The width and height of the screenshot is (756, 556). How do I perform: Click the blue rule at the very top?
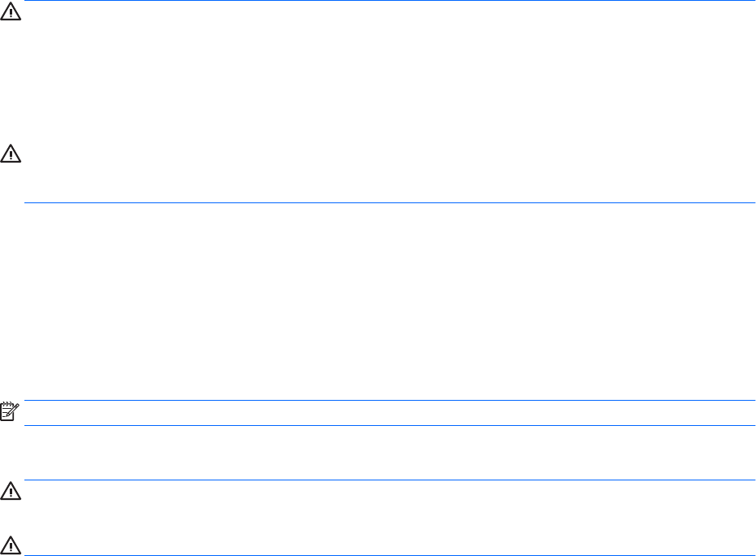click(390, 1)
